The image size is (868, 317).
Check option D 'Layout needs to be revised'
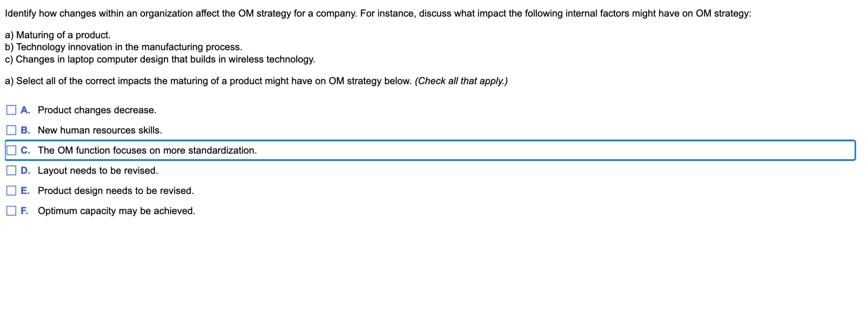[11, 170]
